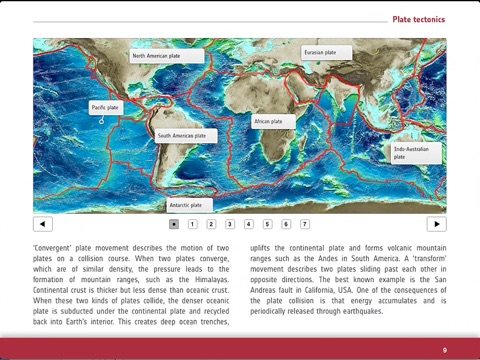Click the South American plate label
The height and width of the screenshot is (360, 480).
tap(186, 136)
